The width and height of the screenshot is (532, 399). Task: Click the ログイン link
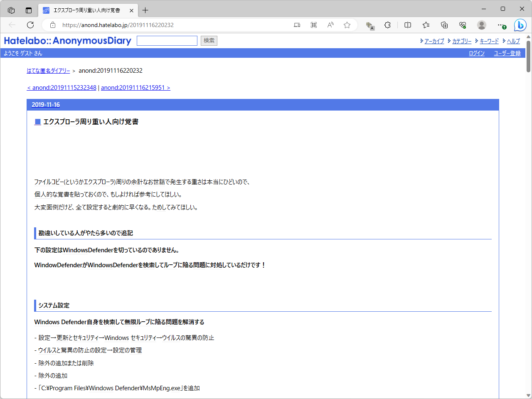tap(476, 53)
